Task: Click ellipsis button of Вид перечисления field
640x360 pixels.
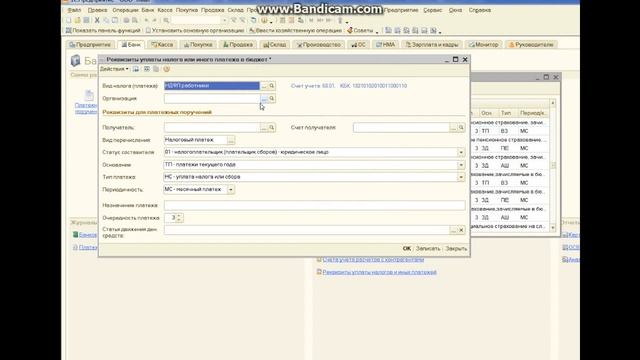Action: pyautogui.click(x=231, y=140)
